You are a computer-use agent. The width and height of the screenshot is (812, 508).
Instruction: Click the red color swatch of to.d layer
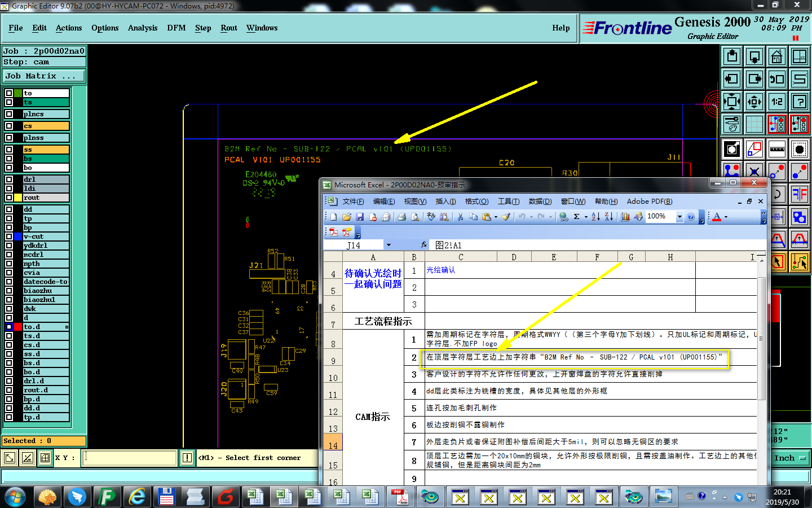(x=18, y=327)
